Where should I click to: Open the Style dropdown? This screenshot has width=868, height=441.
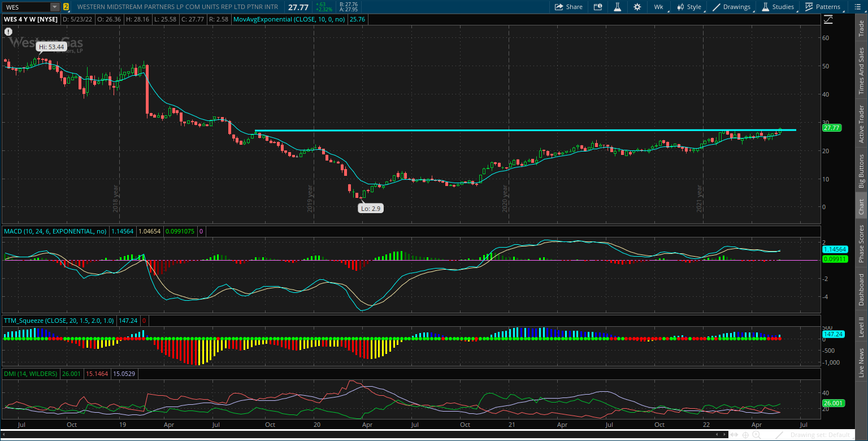tap(689, 7)
